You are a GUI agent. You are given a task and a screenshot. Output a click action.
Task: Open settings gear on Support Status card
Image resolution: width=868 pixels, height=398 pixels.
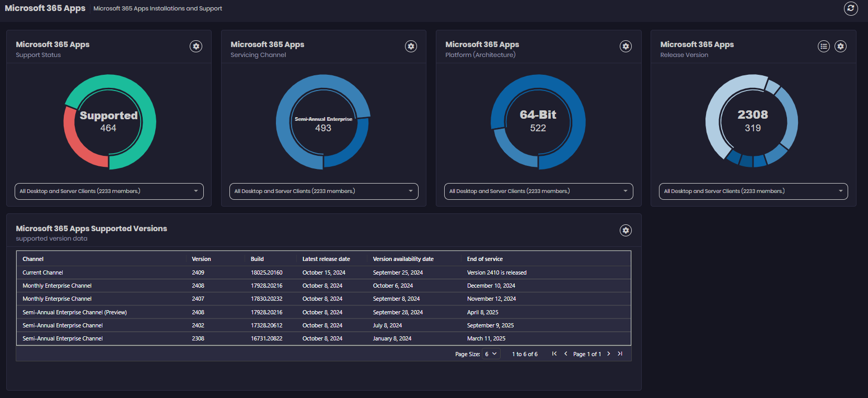196,46
